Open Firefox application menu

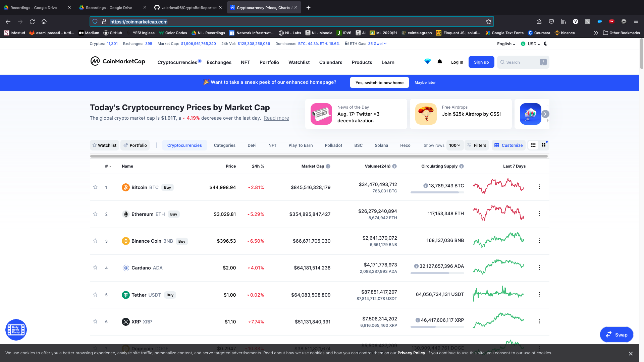click(636, 21)
